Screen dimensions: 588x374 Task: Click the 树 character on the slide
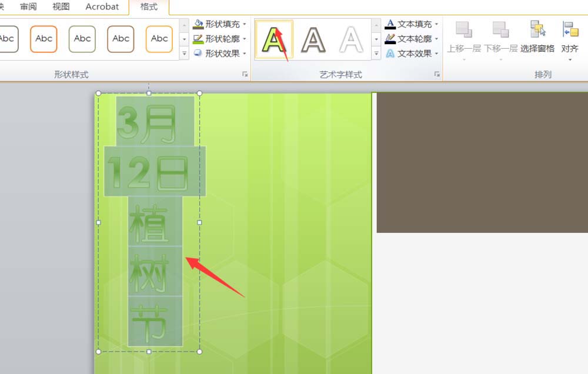(x=149, y=273)
